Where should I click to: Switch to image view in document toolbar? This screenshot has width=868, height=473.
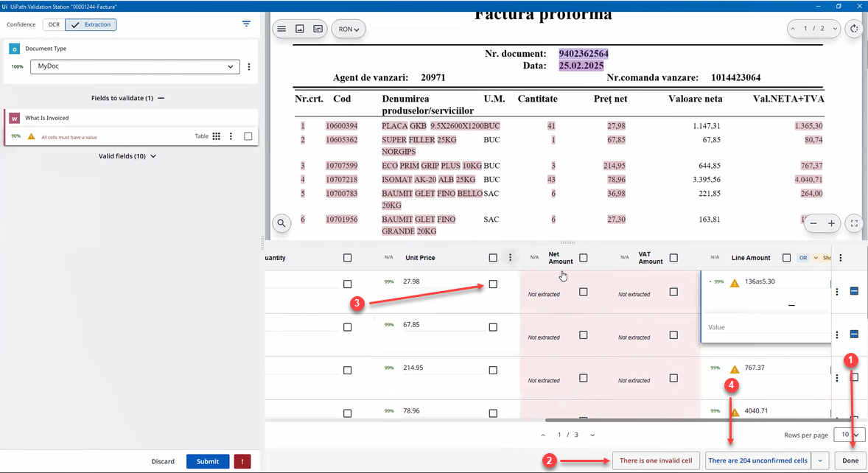pos(300,29)
